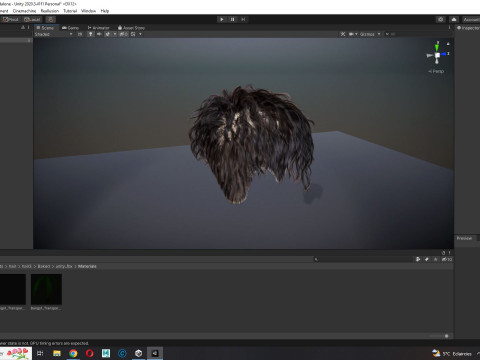The height and width of the screenshot is (360, 480).
Task: Click the 'Materials' breadcrumb folder
Action: [x=87, y=266]
